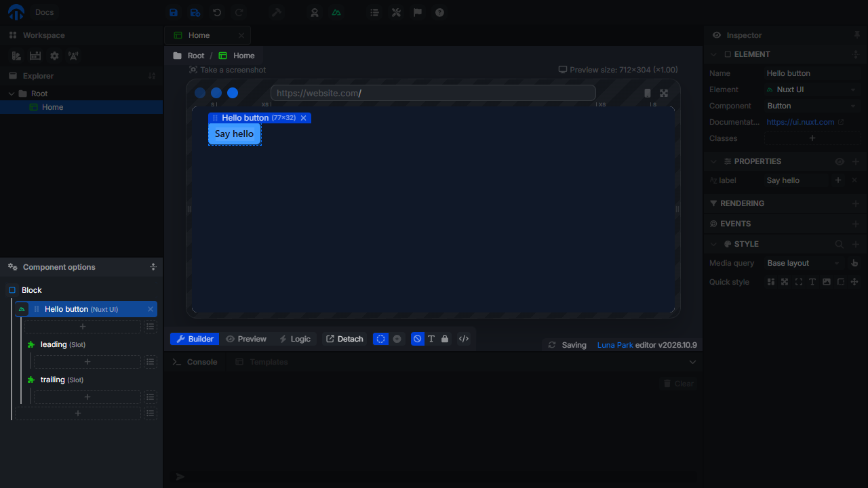Switch to the Logic mode tab
Viewport: 868px width, 488px height.
click(x=295, y=339)
